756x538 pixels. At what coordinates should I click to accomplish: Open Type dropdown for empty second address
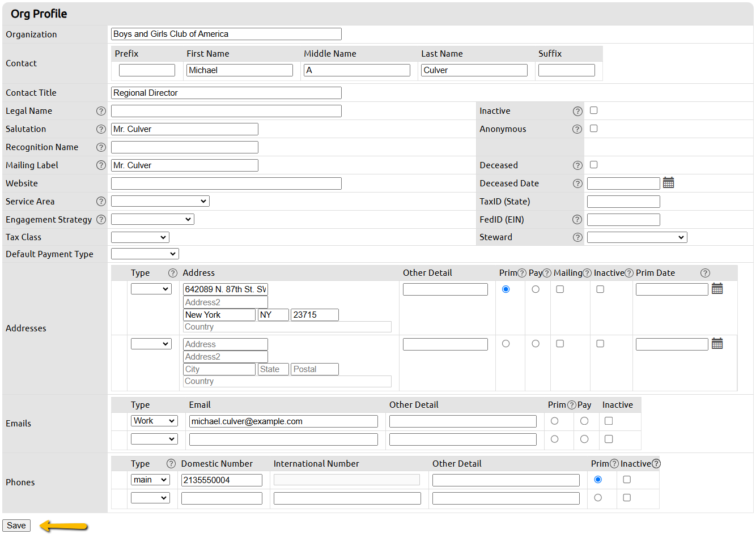coord(151,344)
